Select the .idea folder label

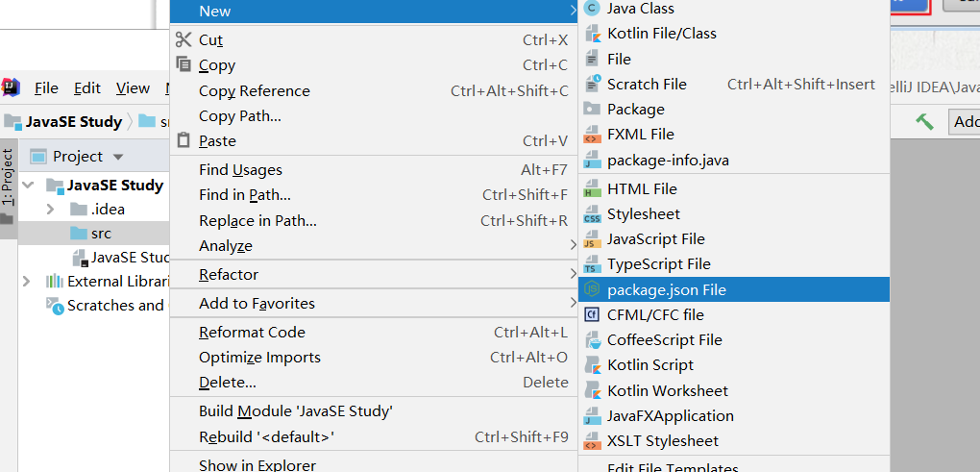[x=108, y=209]
